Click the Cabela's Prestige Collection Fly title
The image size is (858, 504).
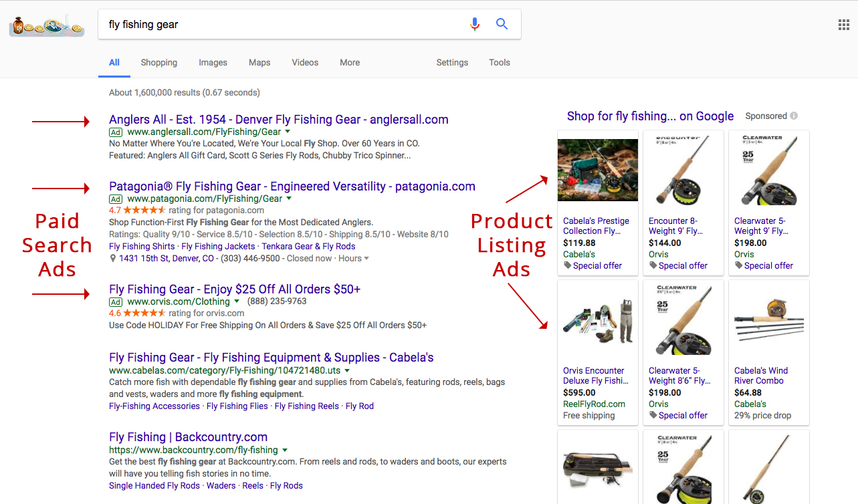pos(597,226)
